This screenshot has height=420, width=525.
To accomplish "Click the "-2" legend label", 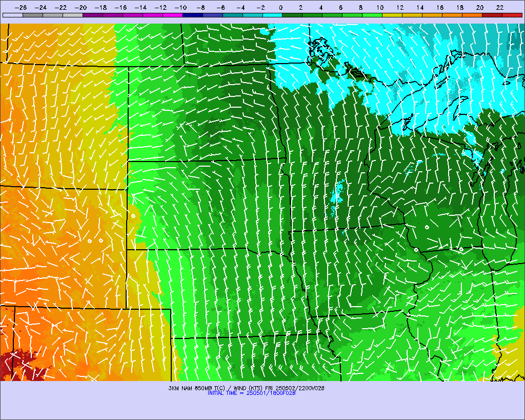I will (260, 8).
